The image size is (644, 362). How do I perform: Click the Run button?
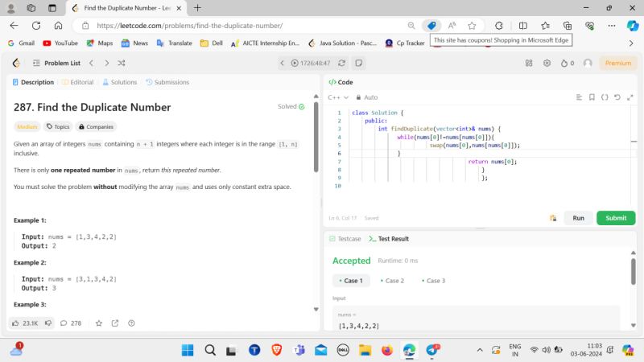point(578,218)
